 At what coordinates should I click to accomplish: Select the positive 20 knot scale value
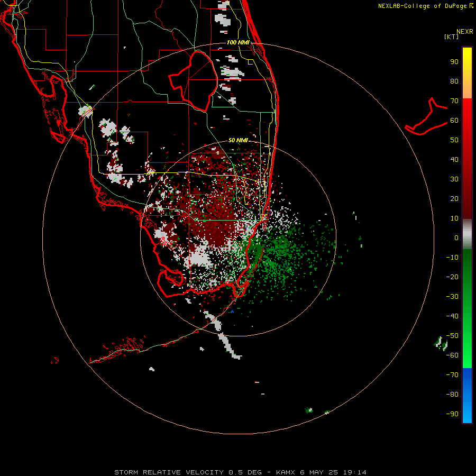(x=454, y=198)
